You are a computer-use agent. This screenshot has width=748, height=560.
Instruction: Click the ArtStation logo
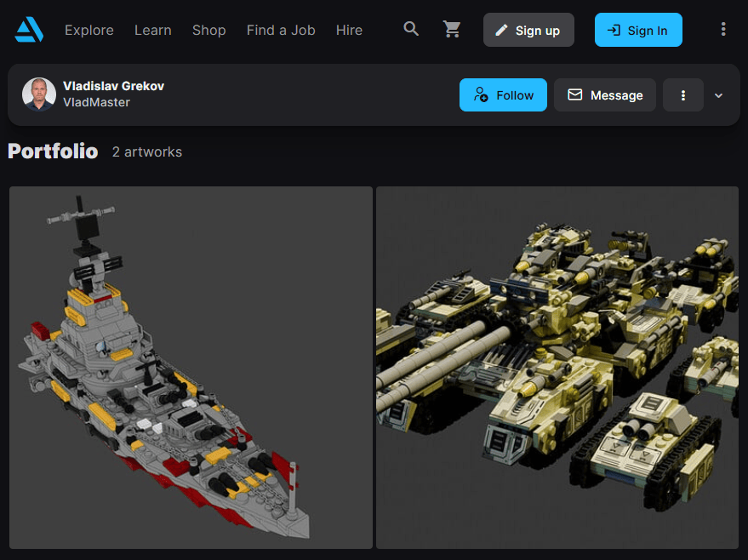point(29,30)
